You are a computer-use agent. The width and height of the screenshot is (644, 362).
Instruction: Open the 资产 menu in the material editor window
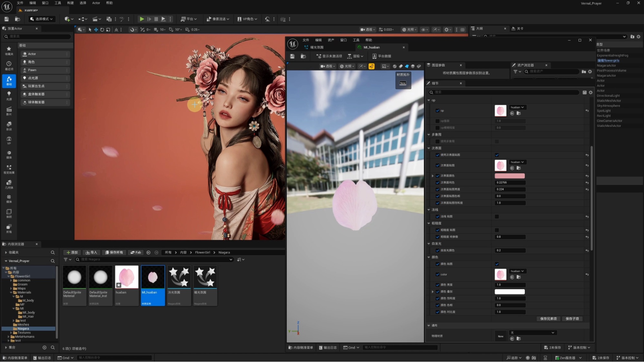331,40
